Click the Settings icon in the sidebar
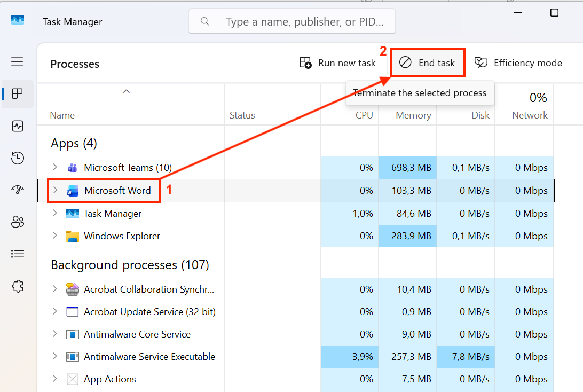 (17, 286)
